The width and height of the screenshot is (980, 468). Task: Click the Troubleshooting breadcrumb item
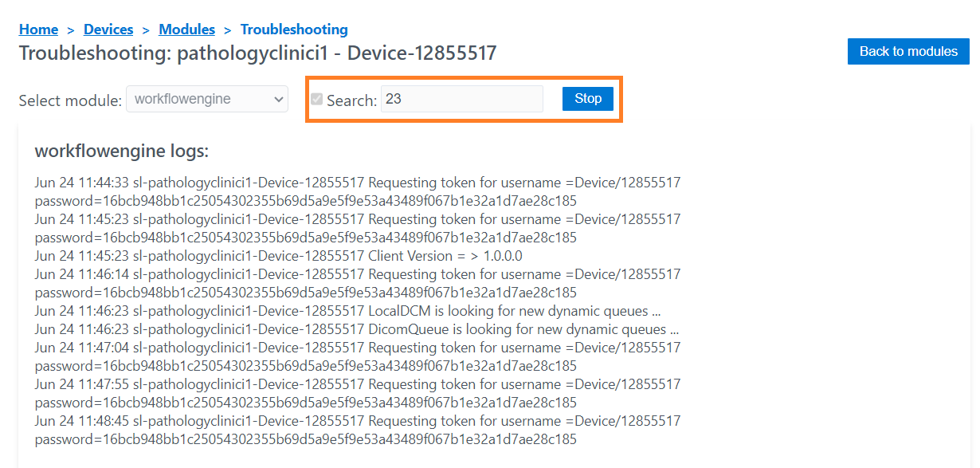[294, 29]
